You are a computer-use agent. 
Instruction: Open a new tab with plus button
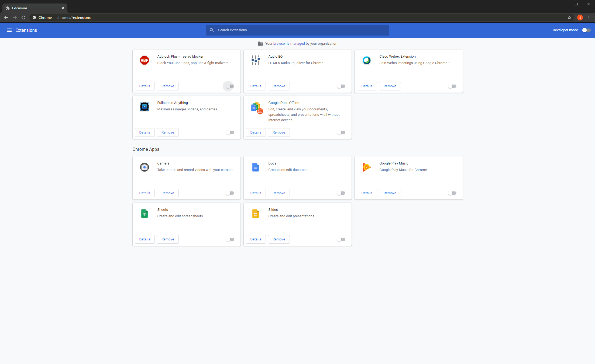click(73, 8)
